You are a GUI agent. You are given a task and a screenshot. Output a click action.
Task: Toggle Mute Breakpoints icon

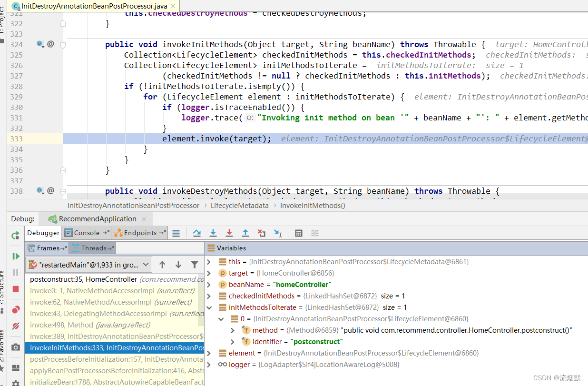(16, 326)
